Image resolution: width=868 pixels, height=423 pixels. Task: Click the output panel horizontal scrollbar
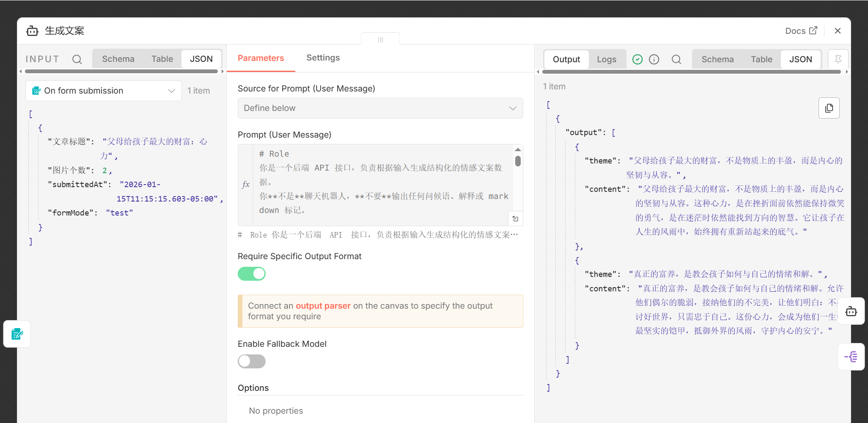692,72
